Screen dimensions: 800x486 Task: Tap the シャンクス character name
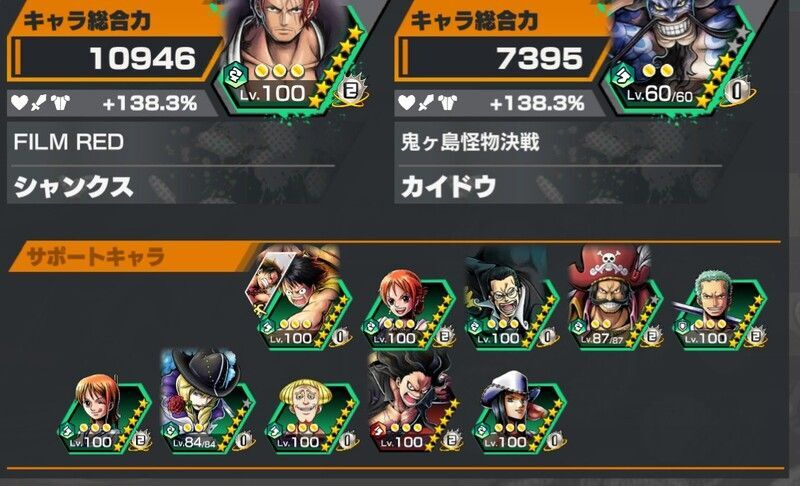click(73, 187)
